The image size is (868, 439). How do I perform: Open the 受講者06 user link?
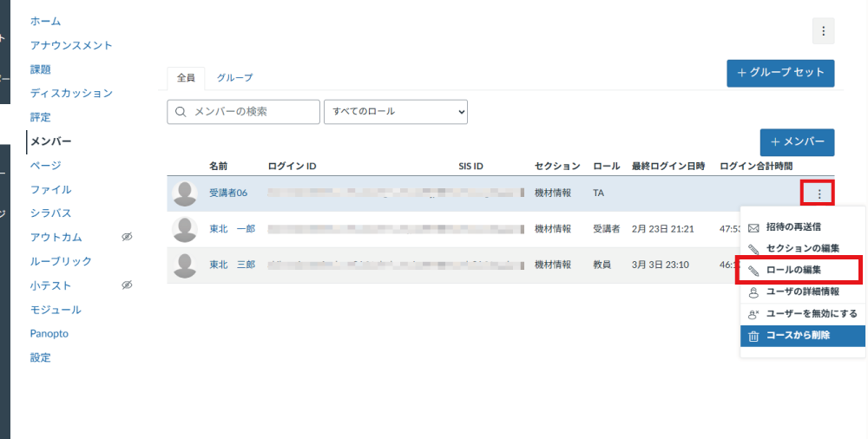click(228, 193)
